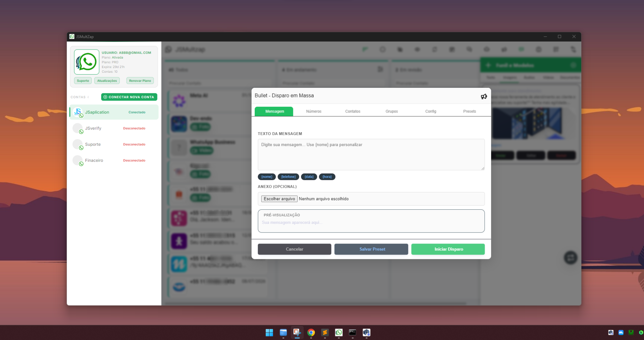The width and height of the screenshot is (644, 340).
Task: Go to the Config tab
Action: pos(431,111)
